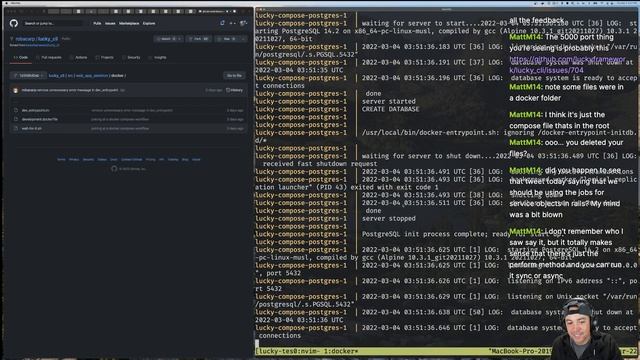
Task: Click 'server stopped' line in terminal
Action: coord(389,218)
